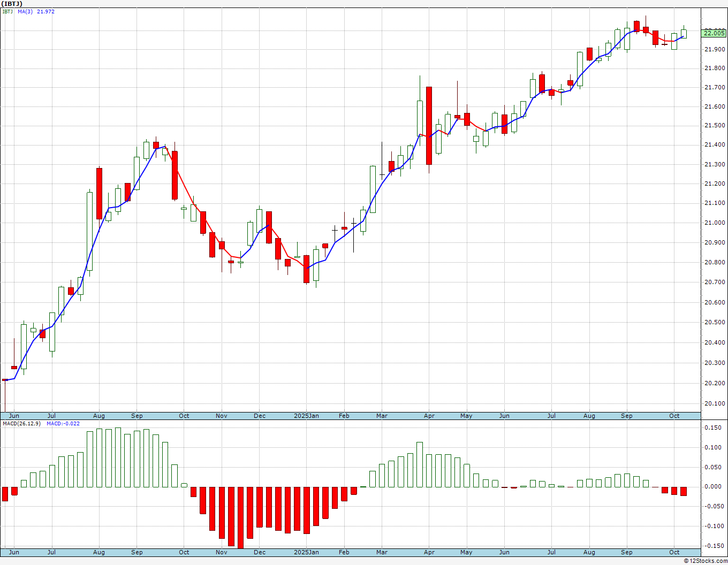Click the current price tag 22.005
The image size is (728, 565).
[714, 33]
